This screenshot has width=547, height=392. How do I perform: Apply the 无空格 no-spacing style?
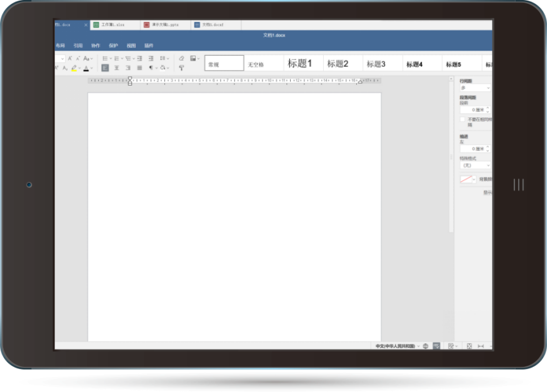(256, 64)
